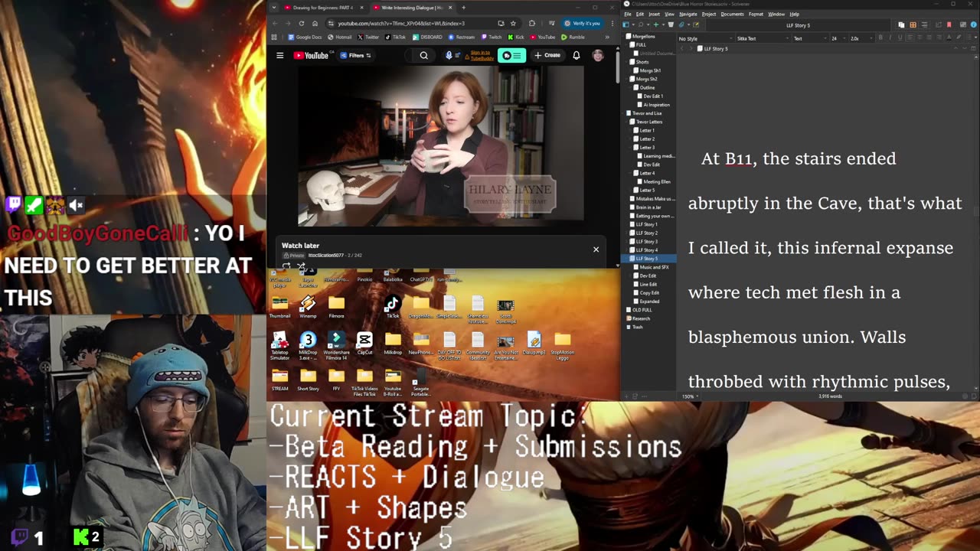Screen dimensions: 980x551
Task: Apply bold formatting in Scrivener
Action: click(880, 38)
